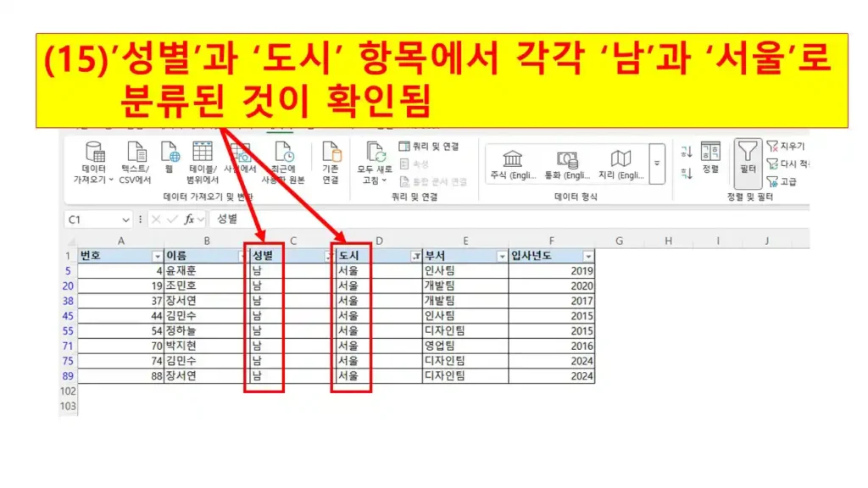Open the 입사년도 column filter dropdown
The image size is (868, 488).
[588, 256]
